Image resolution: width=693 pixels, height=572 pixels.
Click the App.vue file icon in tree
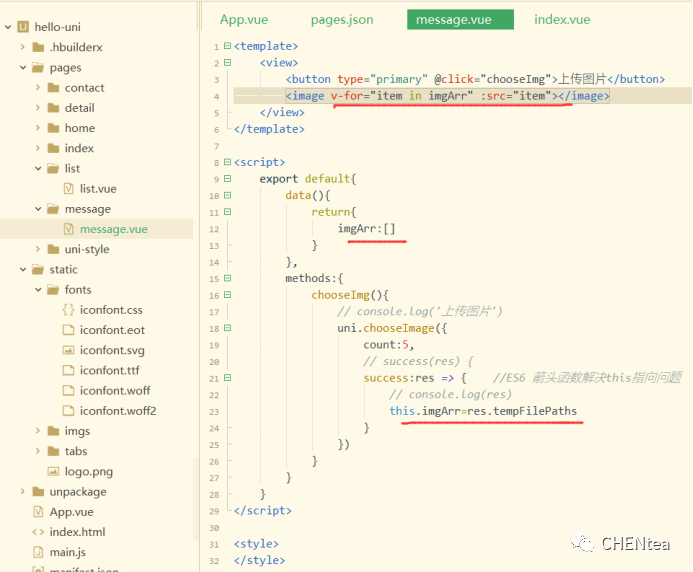pyautogui.click(x=38, y=512)
